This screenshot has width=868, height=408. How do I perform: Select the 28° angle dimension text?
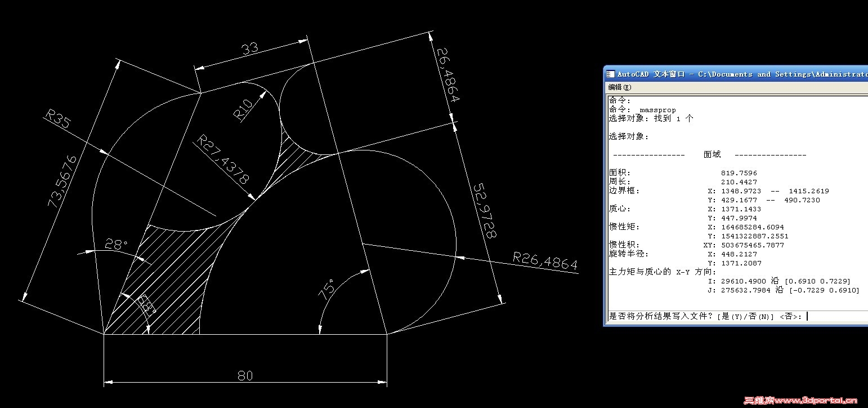coord(117,245)
